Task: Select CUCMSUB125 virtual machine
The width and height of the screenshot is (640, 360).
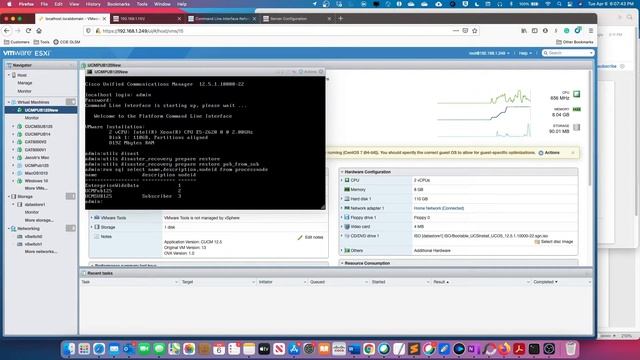Action: coord(38,127)
